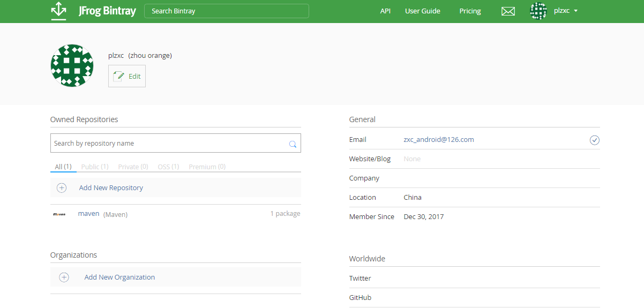Click the small plzxc avatar in header

(538, 11)
